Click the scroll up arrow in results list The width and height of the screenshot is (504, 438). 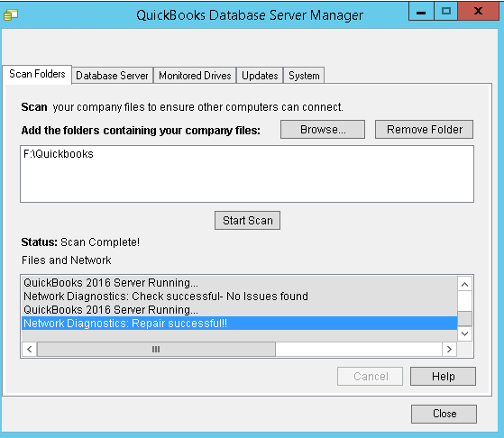(x=464, y=284)
